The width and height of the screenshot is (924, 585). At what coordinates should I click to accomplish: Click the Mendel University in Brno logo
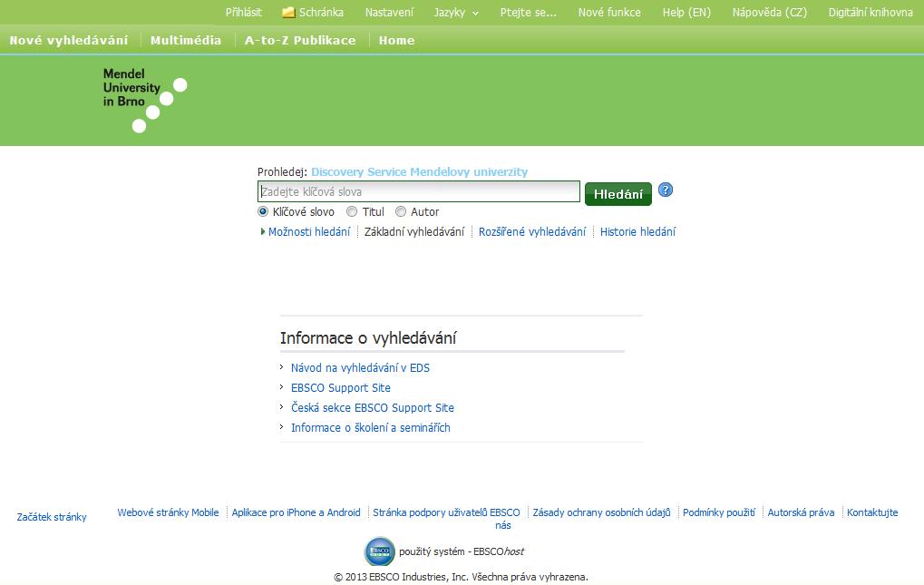[145, 100]
